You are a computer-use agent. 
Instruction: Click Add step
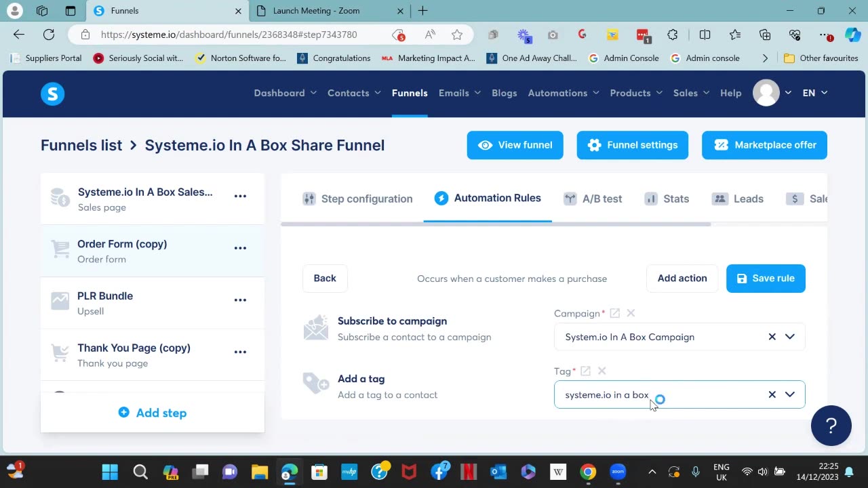point(153,413)
